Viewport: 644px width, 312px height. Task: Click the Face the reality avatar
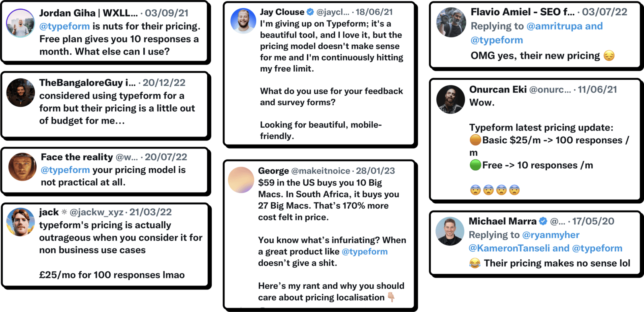(23, 167)
